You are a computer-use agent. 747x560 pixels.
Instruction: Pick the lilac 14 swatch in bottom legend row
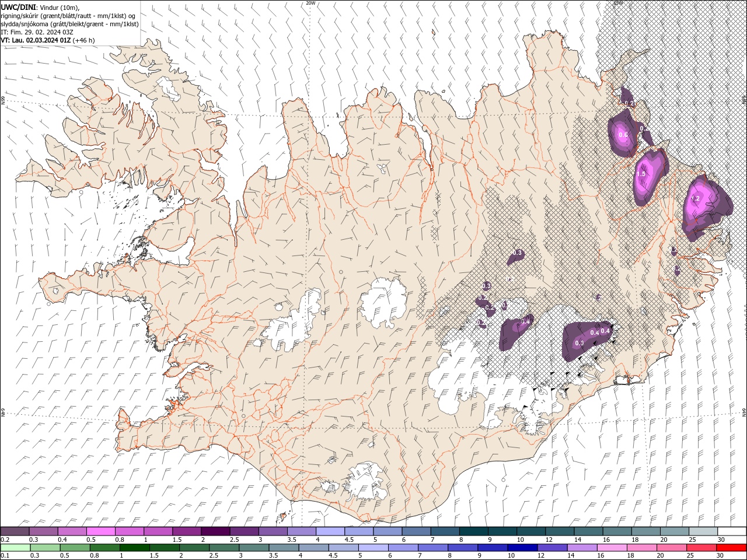point(582,548)
